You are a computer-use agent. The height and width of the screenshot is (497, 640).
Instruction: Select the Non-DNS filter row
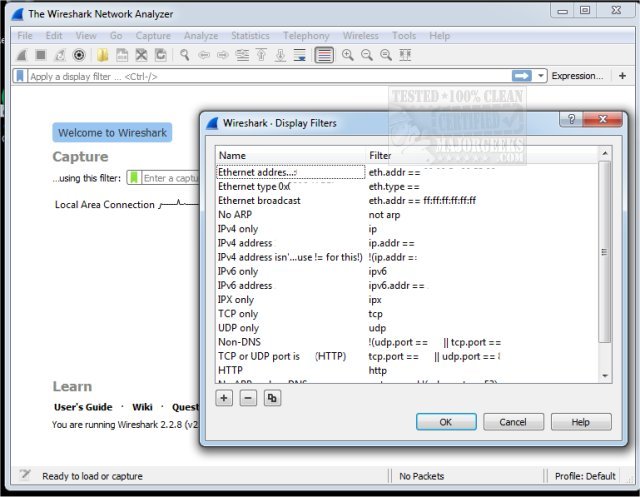coord(407,342)
